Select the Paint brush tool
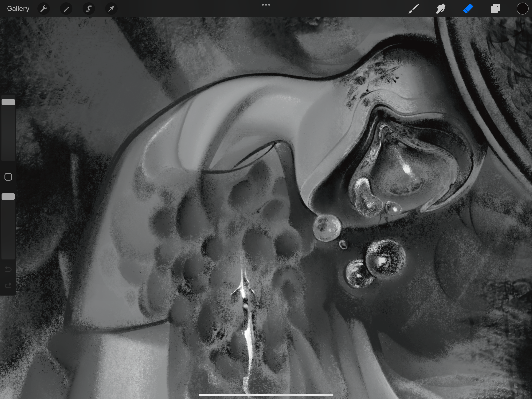 click(414, 9)
